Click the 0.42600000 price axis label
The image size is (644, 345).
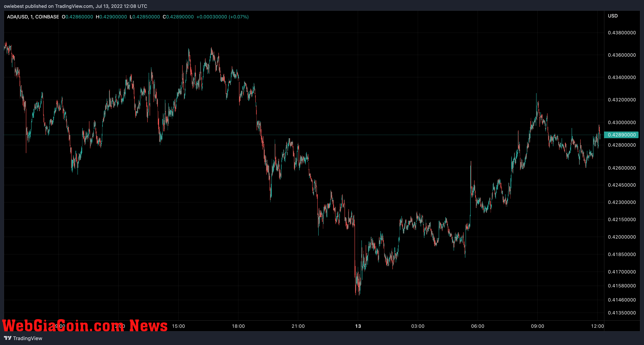pos(622,168)
